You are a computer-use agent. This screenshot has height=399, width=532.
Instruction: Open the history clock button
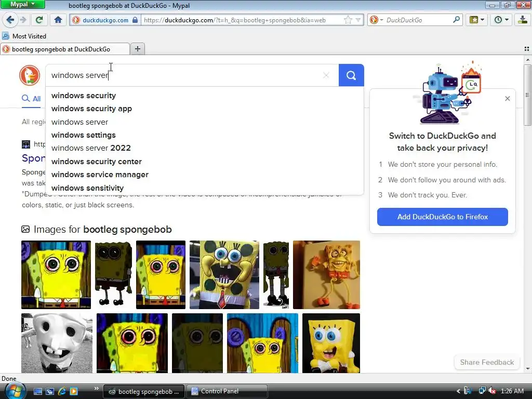[x=501, y=20]
